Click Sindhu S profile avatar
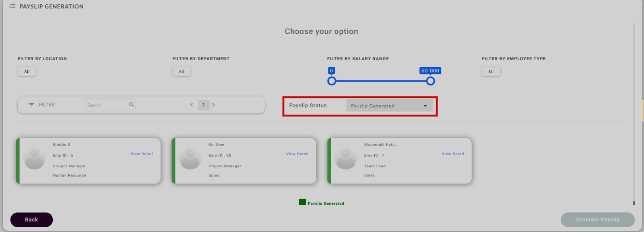Screen dimensions: 644x232 click(x=35, y=159)
